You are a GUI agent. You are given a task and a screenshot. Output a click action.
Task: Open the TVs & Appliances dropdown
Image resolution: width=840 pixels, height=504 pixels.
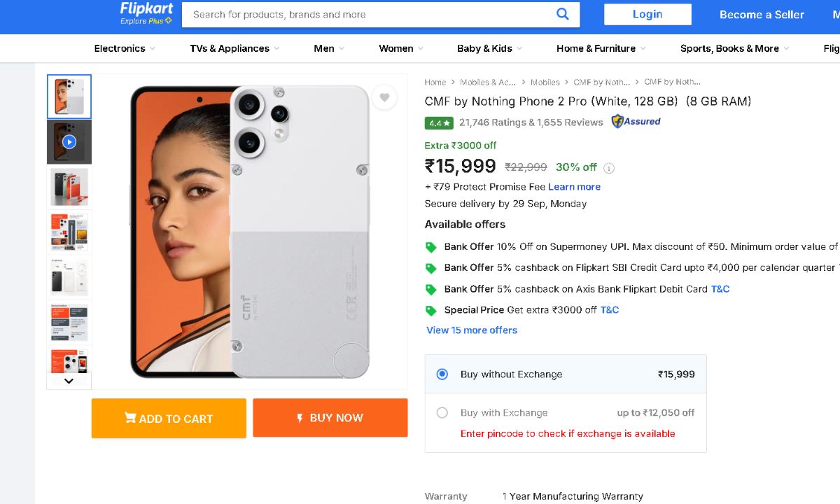pos(234,48)
